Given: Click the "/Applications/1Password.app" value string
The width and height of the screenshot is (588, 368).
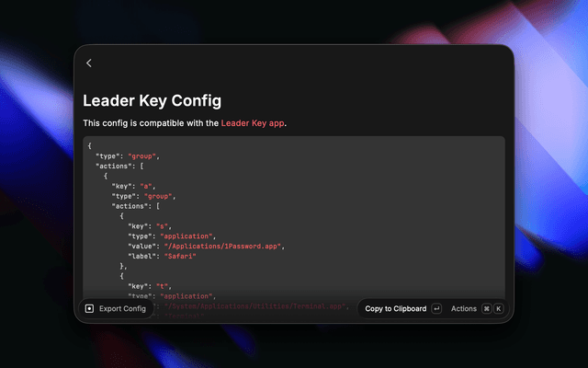Looking at the screenshot, I should 222,247.
